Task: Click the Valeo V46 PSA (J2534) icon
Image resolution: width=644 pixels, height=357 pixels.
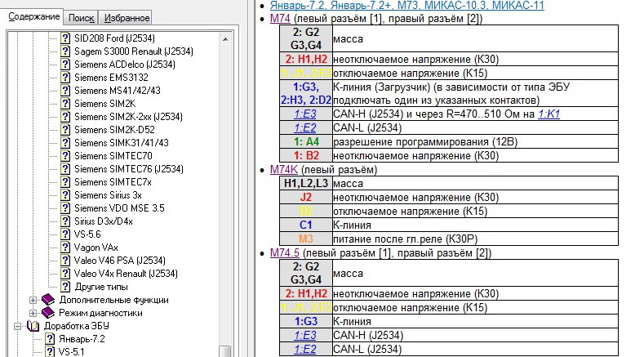Action: point(65,261)
